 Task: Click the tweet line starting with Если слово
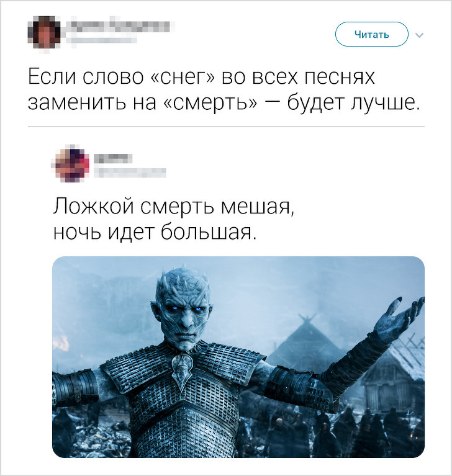(202, 77)
